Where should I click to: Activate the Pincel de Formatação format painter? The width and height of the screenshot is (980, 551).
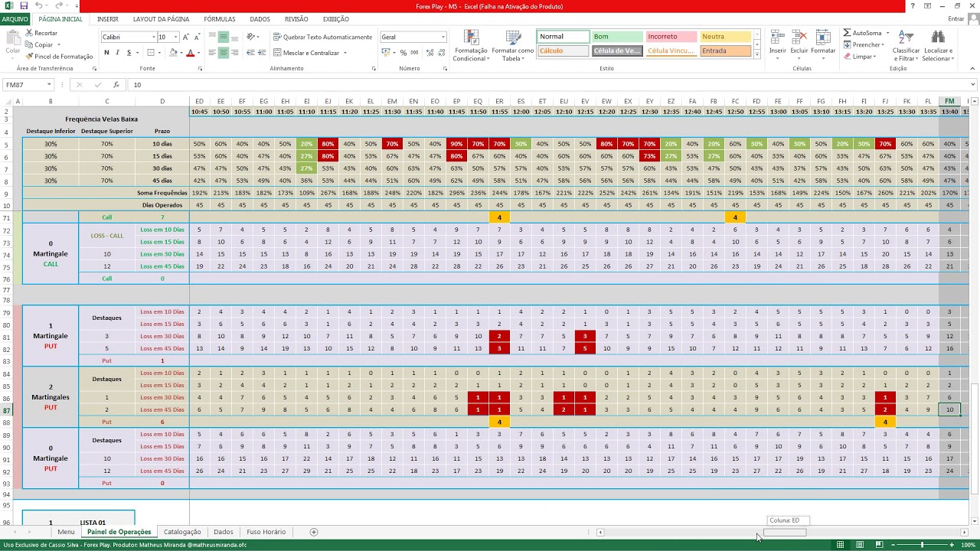[x=58, y=57]
